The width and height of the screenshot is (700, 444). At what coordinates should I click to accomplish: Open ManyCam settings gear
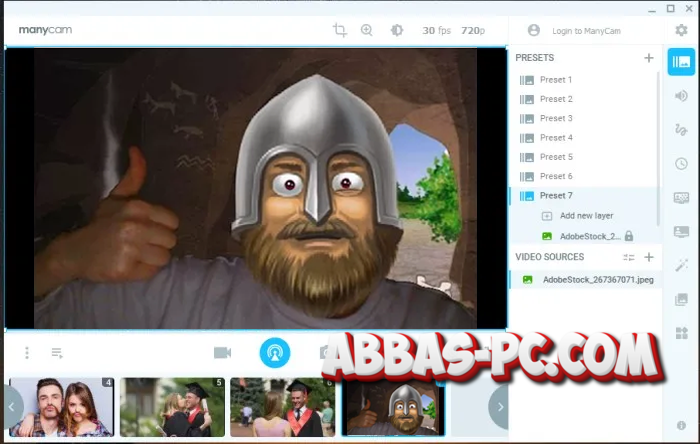pos(681,30)
